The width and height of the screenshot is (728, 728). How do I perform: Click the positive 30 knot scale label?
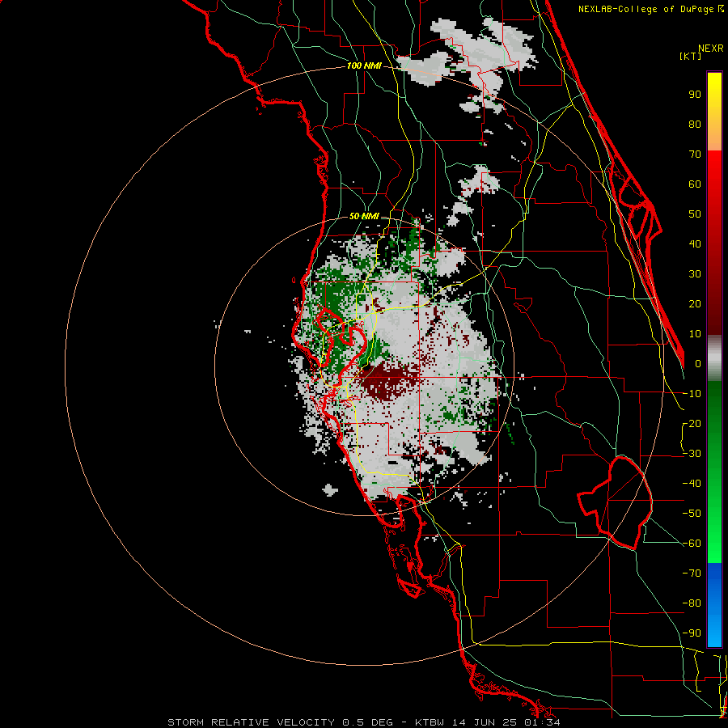coord(695,274)
